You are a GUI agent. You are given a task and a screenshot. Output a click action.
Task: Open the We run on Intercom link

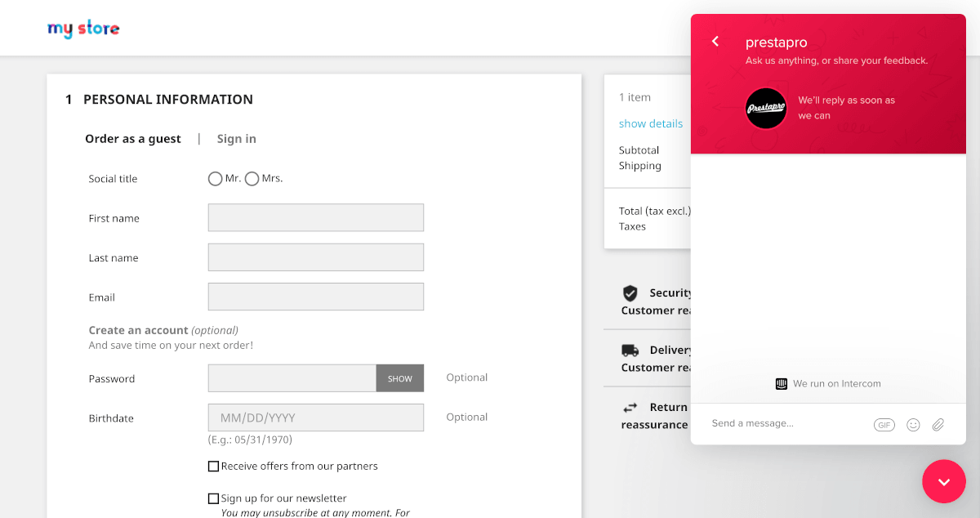[x=836, y=384]
